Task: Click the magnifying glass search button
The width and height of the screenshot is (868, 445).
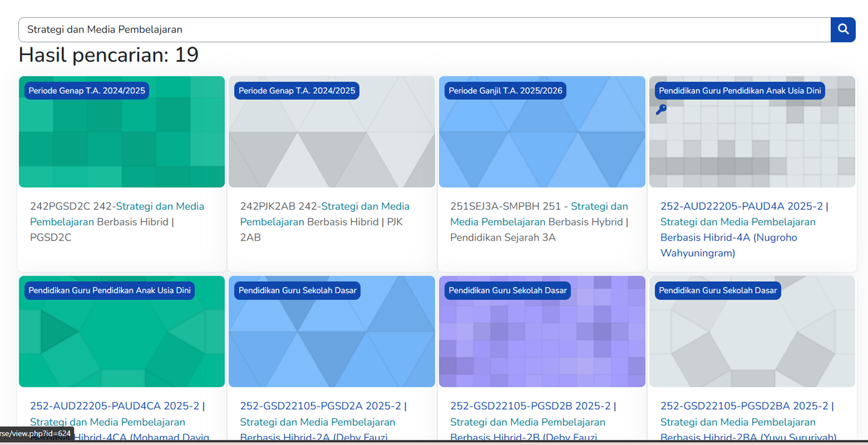Action: coord(843,30)
